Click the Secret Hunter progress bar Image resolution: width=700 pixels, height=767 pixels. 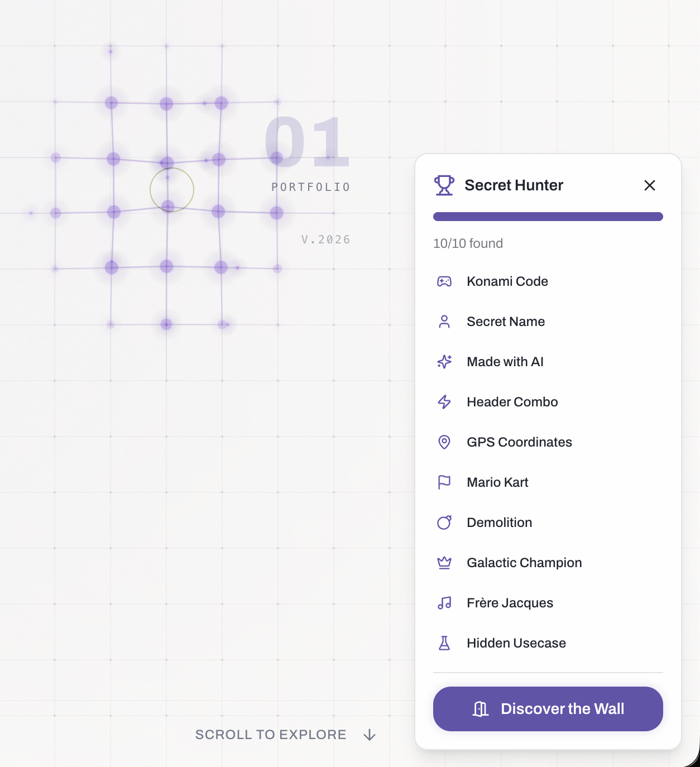coord(548,217)
